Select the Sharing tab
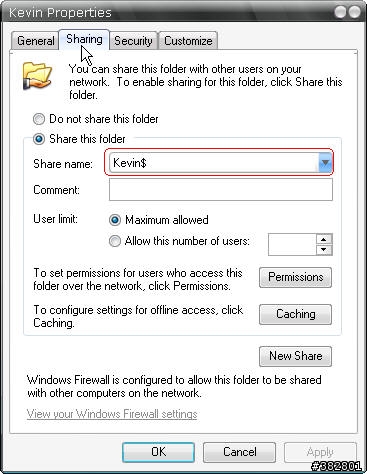The width and height of the screenshot is (367, 474). pyautogui.click(x=84, y=39)
